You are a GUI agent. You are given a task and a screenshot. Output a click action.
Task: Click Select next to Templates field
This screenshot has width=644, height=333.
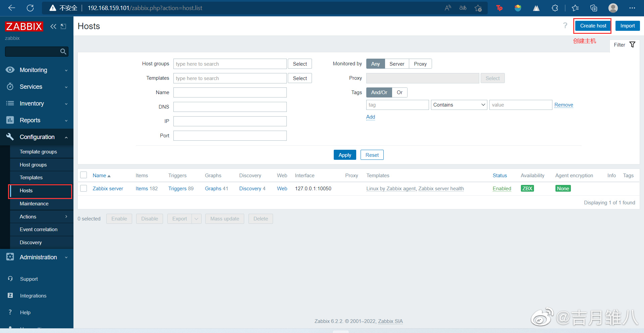300,78
